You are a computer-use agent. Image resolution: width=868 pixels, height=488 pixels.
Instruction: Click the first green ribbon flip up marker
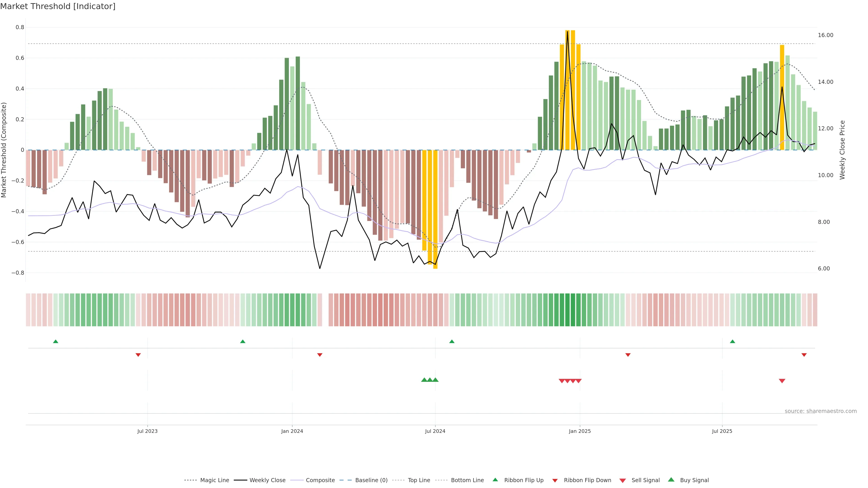click(x=56, y=342)
